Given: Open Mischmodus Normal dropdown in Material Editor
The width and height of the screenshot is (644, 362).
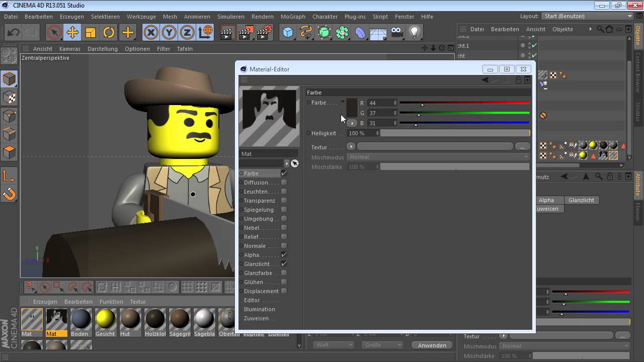Looking at the screenshot, I should click(x=438, y=157).
